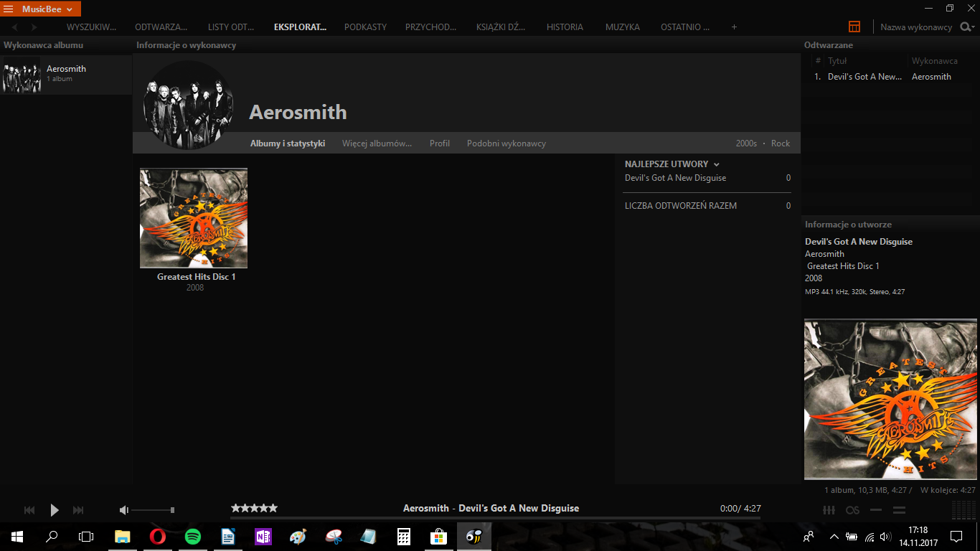Image resolution: width=980 pixels, height=551 pixels.
Task: Select Greatest Hits Disc 1 album cover
Action: tap(194, 218)
